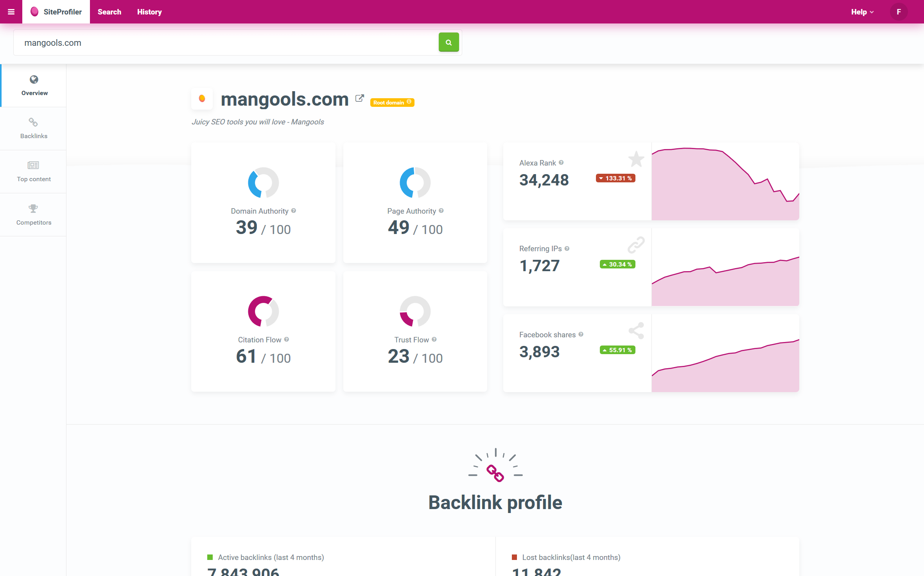Switch to the Search tab

(x=109, y=11)
